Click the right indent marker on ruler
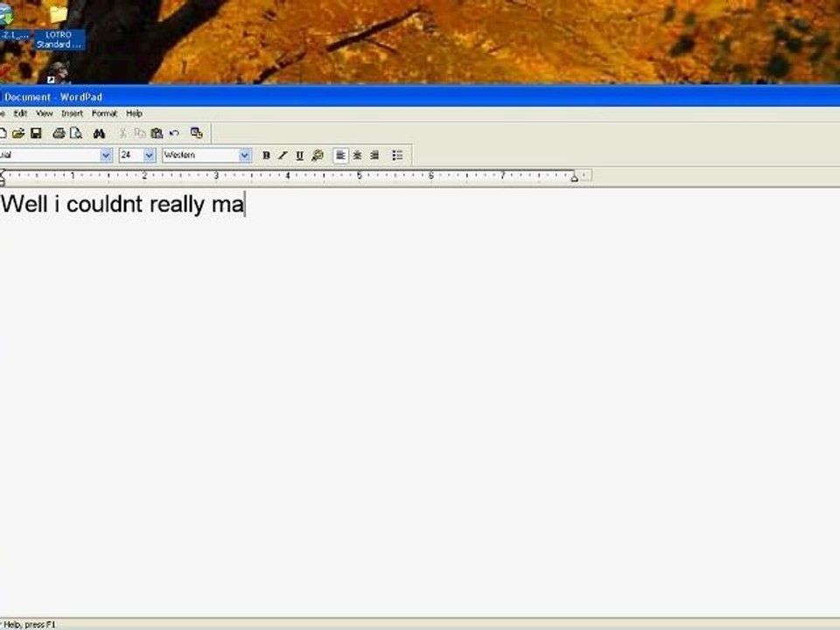Viewport: 840px width, 630px height. click(x=574, y=178)
